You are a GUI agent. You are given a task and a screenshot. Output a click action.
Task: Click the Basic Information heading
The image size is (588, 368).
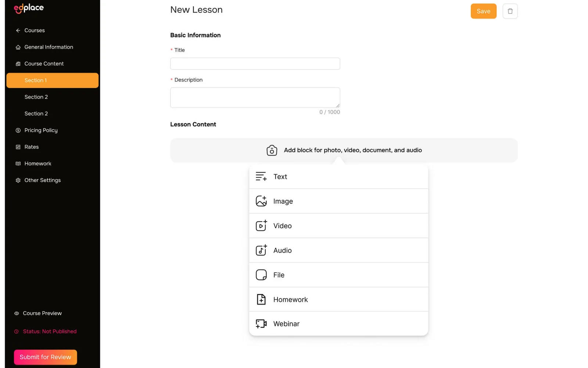click(195, 35)
